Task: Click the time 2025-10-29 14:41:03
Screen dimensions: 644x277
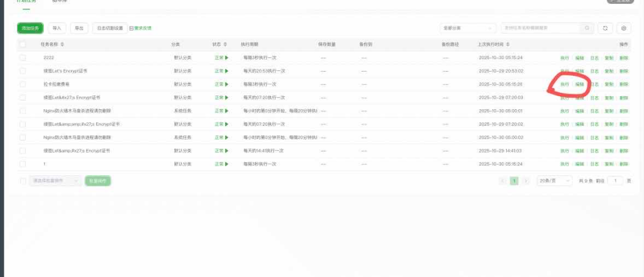Action: 501,151
